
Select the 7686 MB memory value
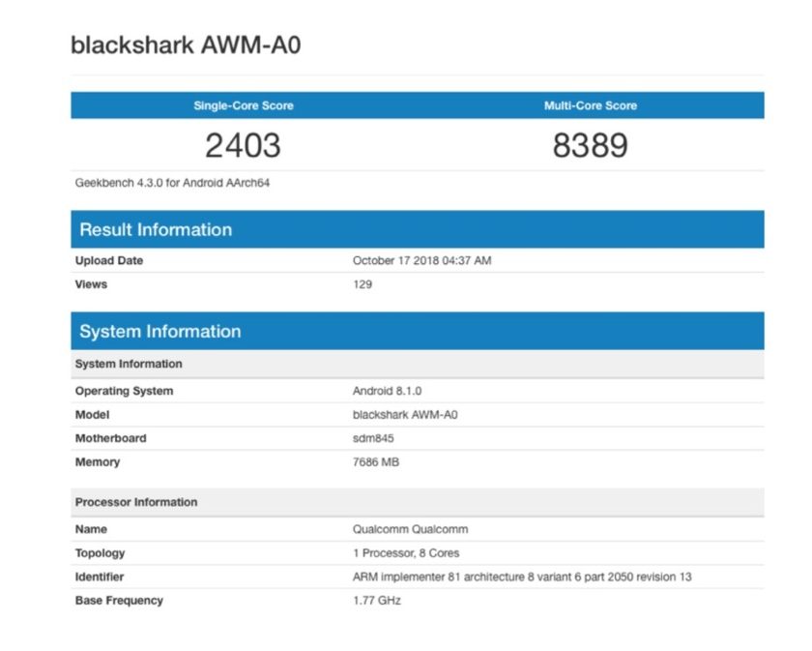point(376,462)
